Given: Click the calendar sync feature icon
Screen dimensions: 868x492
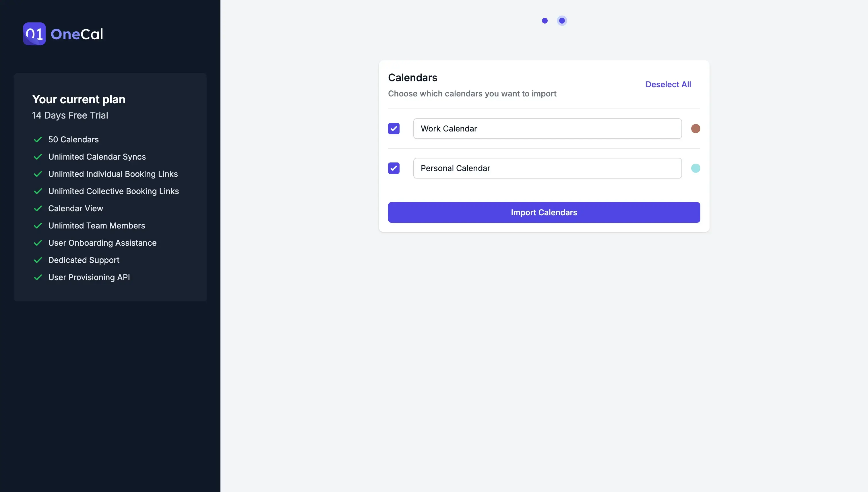Looking at the screenshot, I should (38, 157).
